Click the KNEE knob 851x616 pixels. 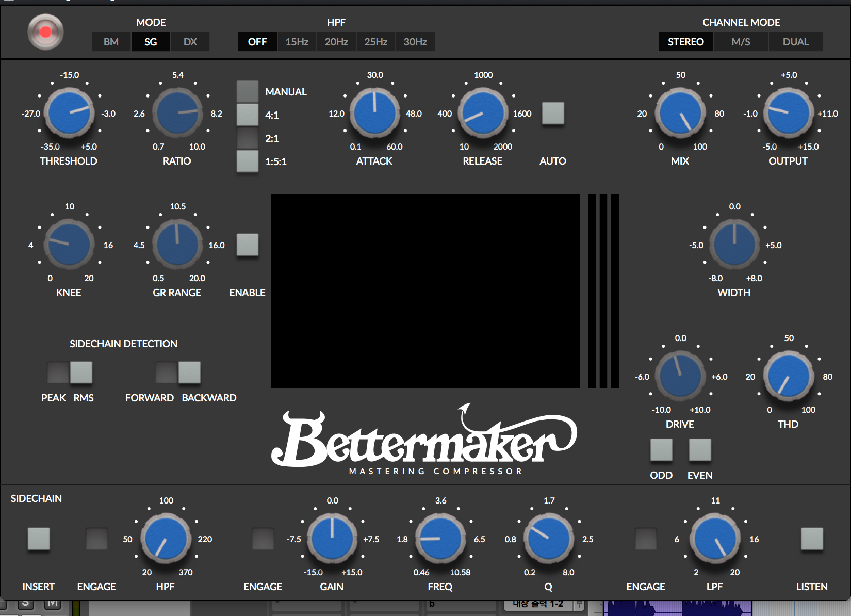[x=69, y=245]
